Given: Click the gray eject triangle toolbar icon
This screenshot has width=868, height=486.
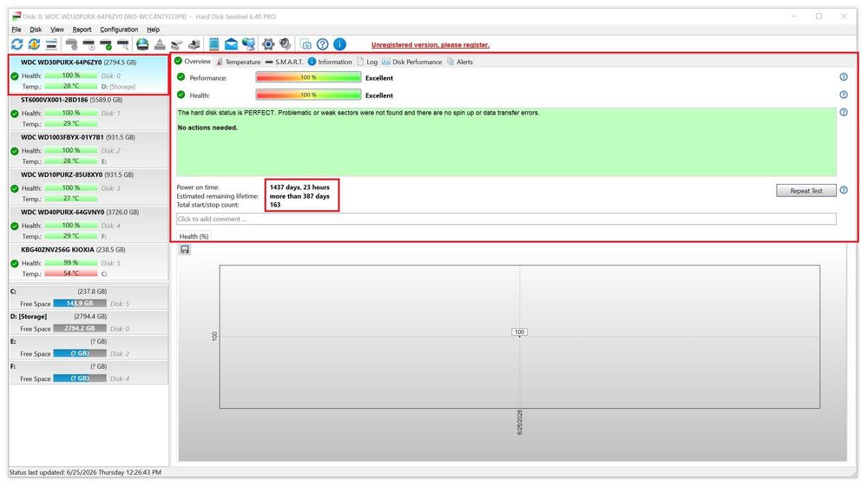Looking at the screenshot, I should (x=160, y=44).
